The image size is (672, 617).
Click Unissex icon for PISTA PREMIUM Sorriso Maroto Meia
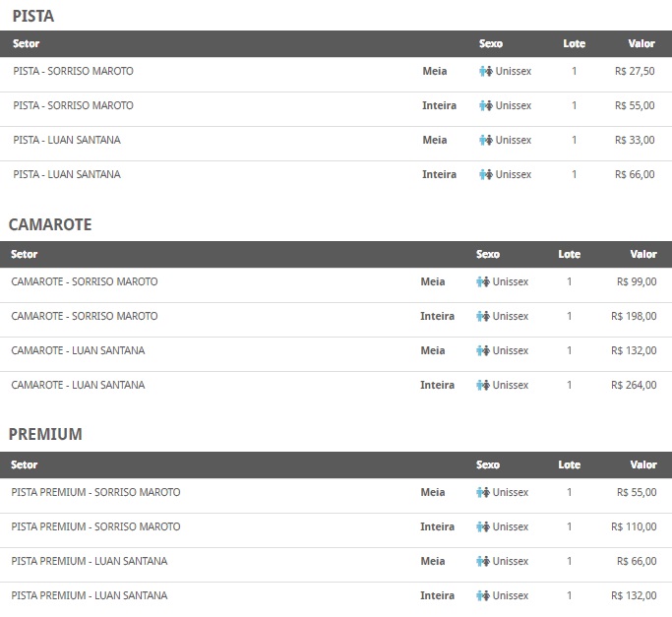point(483,492)
